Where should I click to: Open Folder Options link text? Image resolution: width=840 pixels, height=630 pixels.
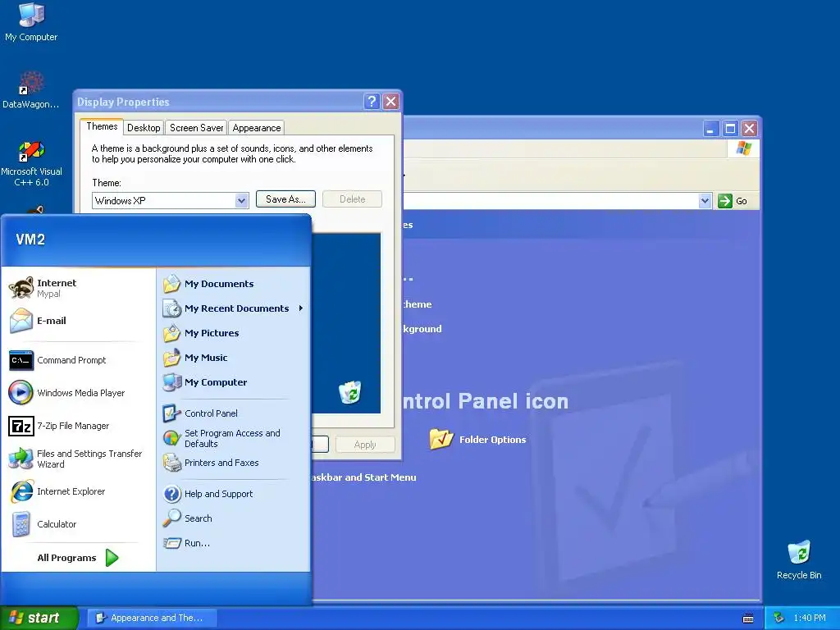click(493, 440)
